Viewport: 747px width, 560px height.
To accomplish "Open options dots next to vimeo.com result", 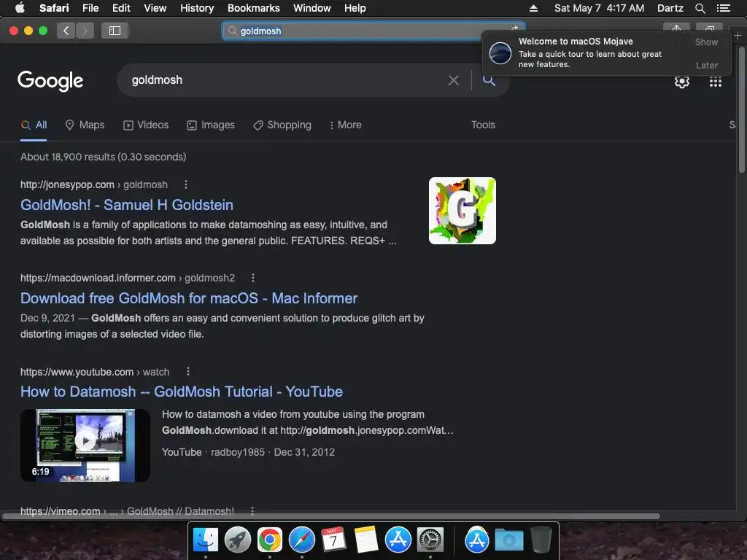I will (x=252, y=511).
